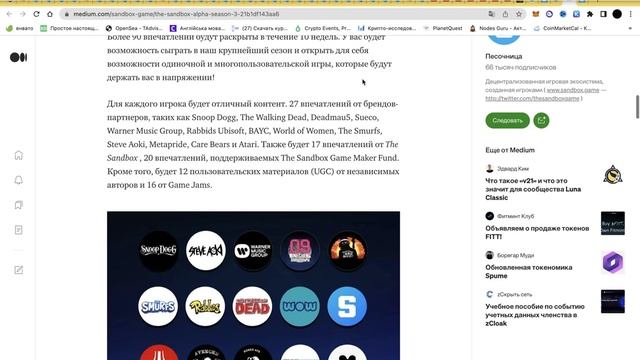
Task: Open the Crypto Events bookmark
Action: click(323, 28)
